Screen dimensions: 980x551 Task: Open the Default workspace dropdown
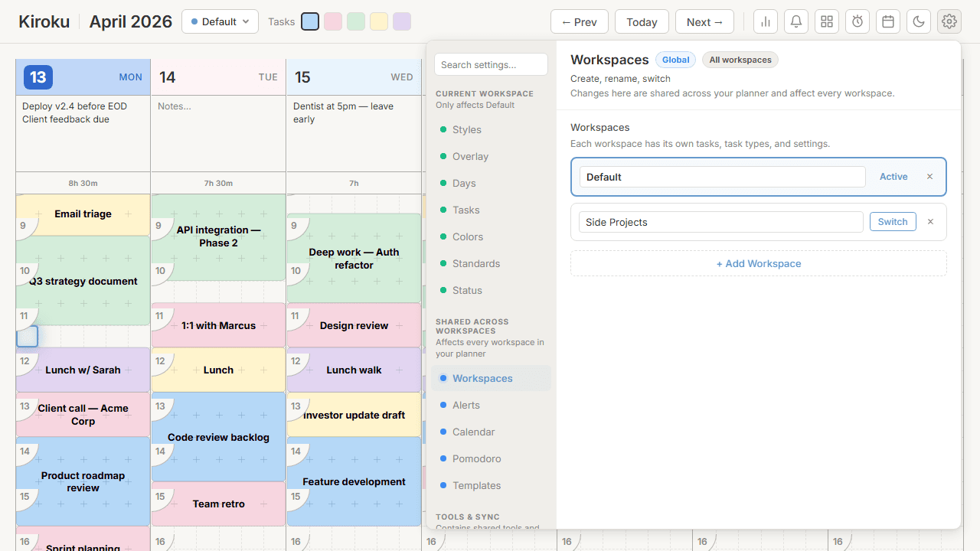click(220, 21)
